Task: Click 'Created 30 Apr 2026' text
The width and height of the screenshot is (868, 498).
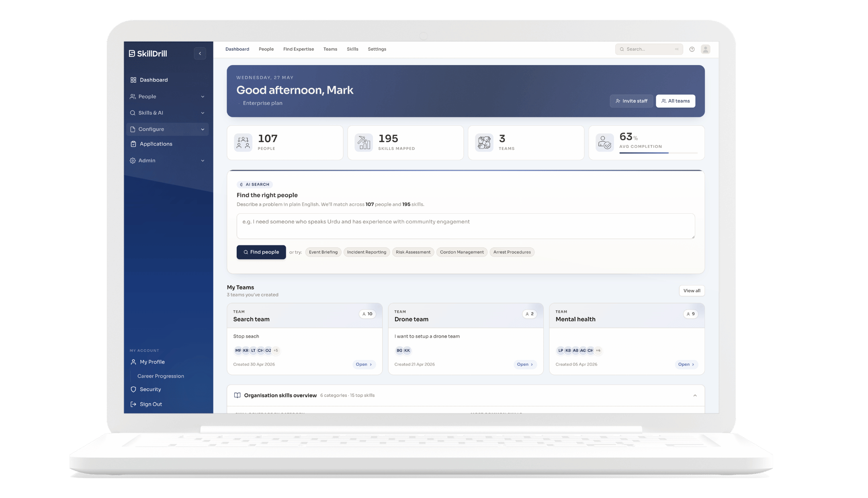Action: pos(254,365)
